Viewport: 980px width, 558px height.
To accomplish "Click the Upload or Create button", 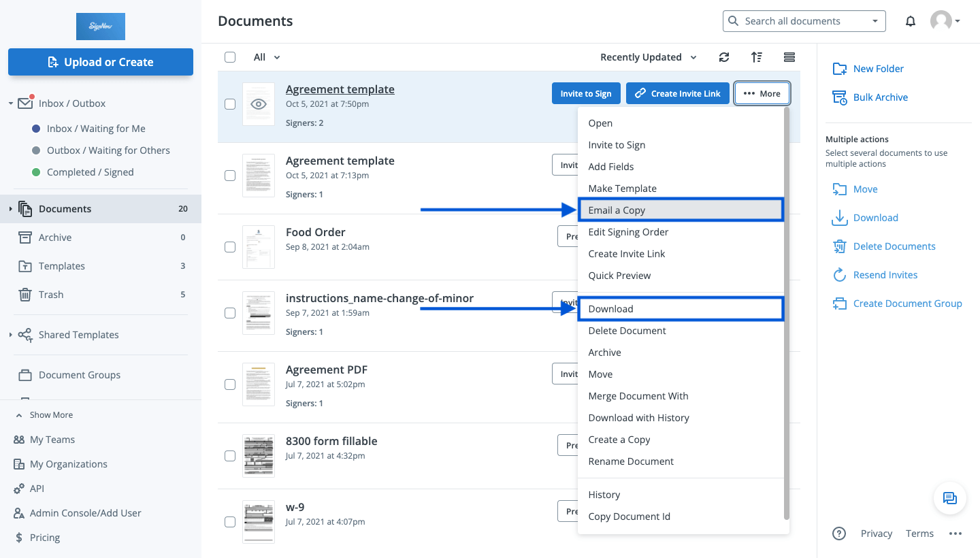I will tap(100, 62).
